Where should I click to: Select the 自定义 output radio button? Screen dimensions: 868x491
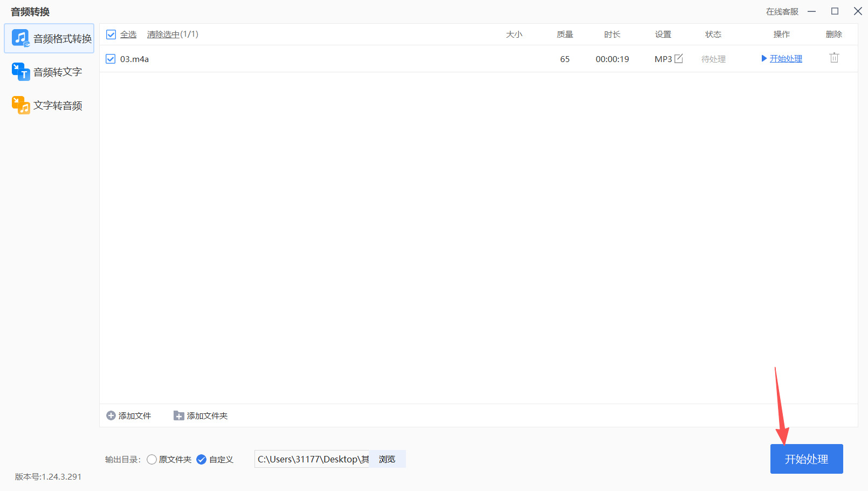click(x=201, y=459)
